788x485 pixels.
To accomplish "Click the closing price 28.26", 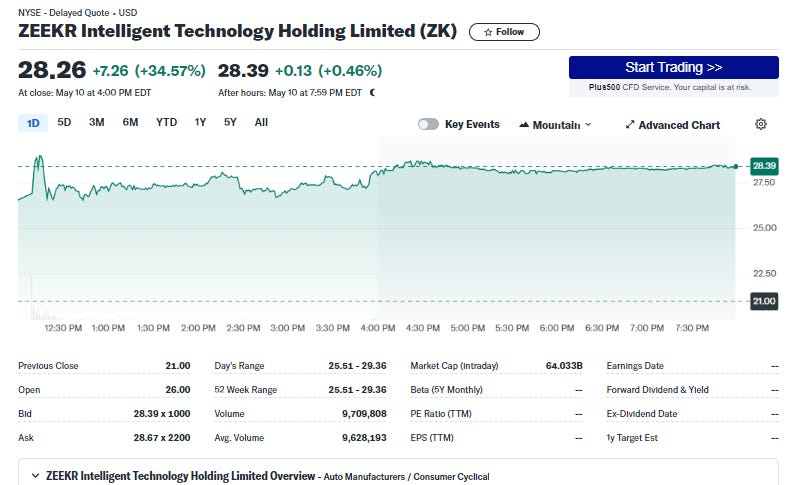I will (x=52, y=70).
